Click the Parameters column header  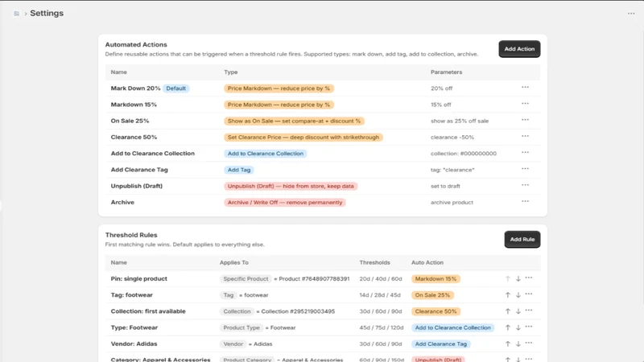[x=446, y=72]
